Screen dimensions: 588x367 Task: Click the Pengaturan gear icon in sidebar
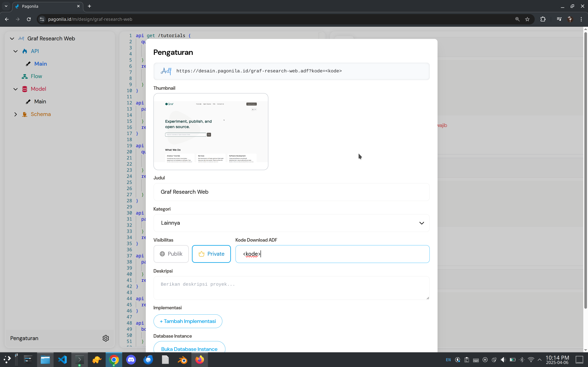coord(105,338)
